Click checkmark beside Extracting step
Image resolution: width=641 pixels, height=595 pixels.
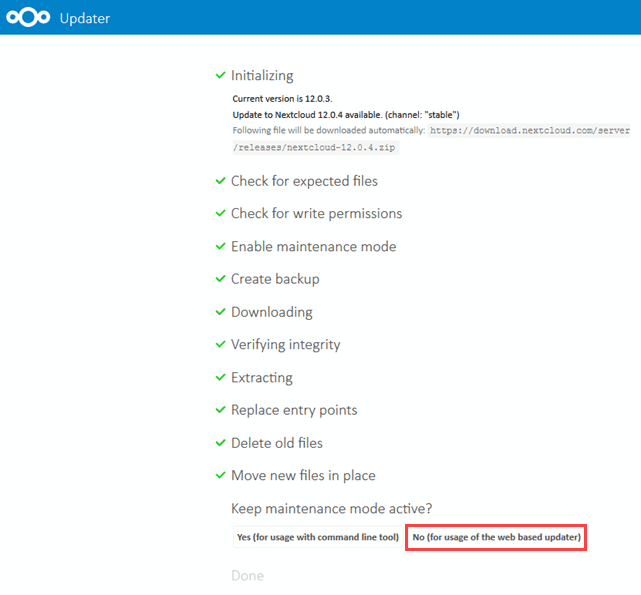tap(220, 377)
